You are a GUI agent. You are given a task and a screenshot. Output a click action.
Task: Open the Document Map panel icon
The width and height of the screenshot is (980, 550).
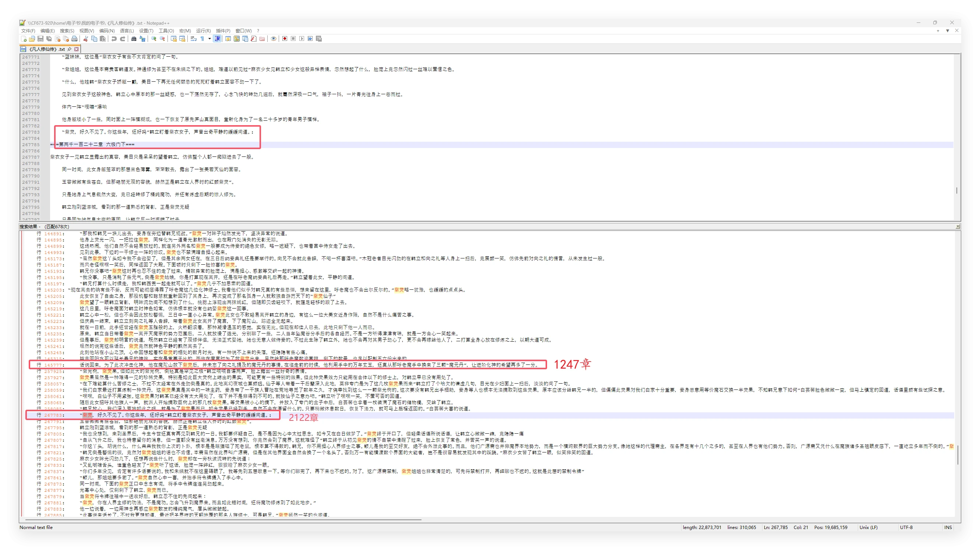(x=237, y=39)
